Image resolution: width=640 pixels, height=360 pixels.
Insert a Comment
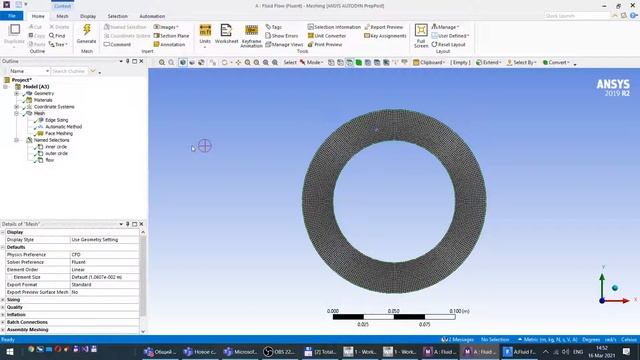pyautogui.click(x=118, y=44)
